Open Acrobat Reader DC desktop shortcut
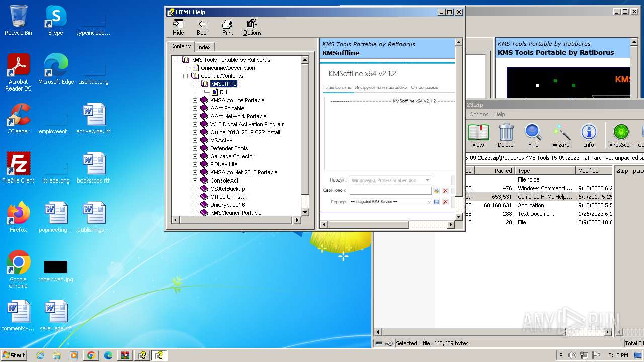Image resolution: width=644 pixels, height=362 pixels. click(18, 73)
